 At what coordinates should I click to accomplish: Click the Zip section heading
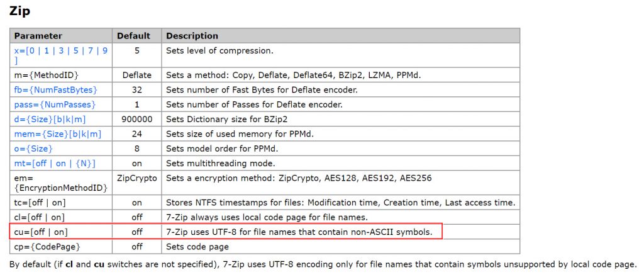pyautogui.click(x=19, y=11)
